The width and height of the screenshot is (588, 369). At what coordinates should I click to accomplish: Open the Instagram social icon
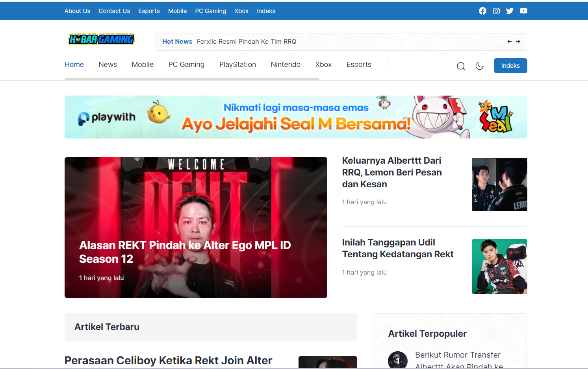pos(496,11)
